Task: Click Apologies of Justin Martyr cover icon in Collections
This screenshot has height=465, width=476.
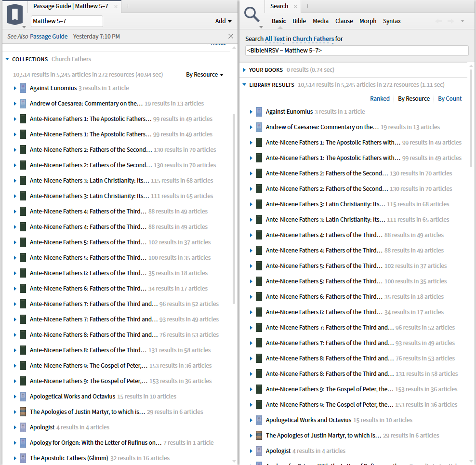Action: 23,412
